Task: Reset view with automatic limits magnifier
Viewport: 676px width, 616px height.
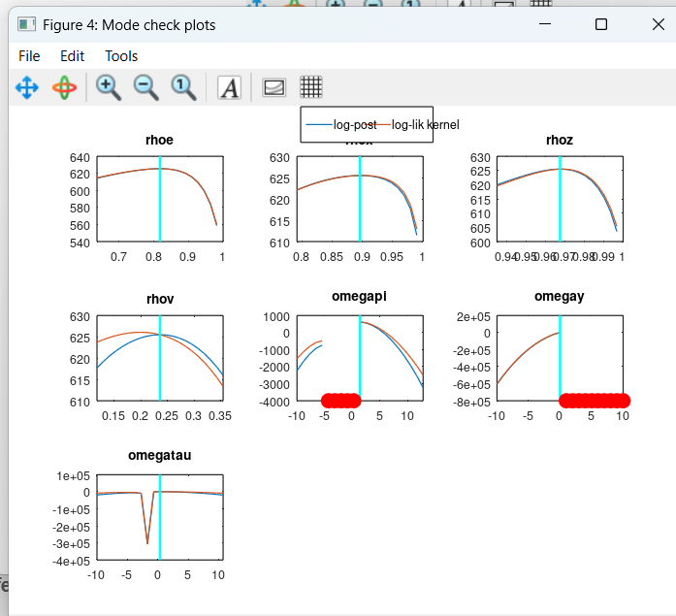Action: [183, 87]
